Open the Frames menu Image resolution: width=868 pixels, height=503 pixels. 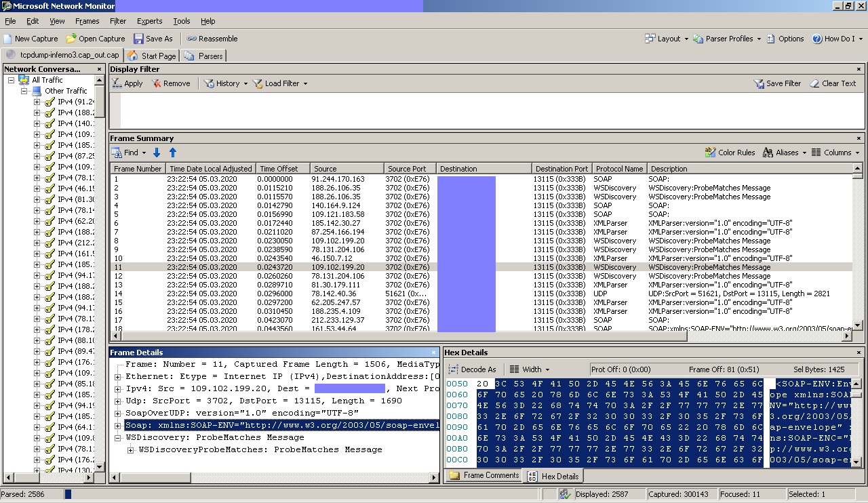(87, 21)
